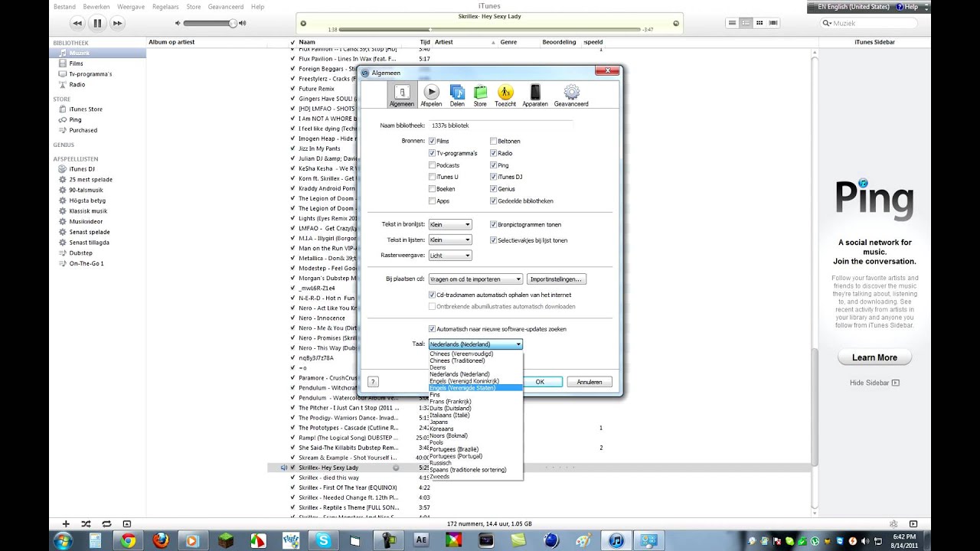Image resolution: width=980 pixels, height=551 pixels.
Task: Click the Learn More button in Ping sidebar
Action: tap(874, 357)
